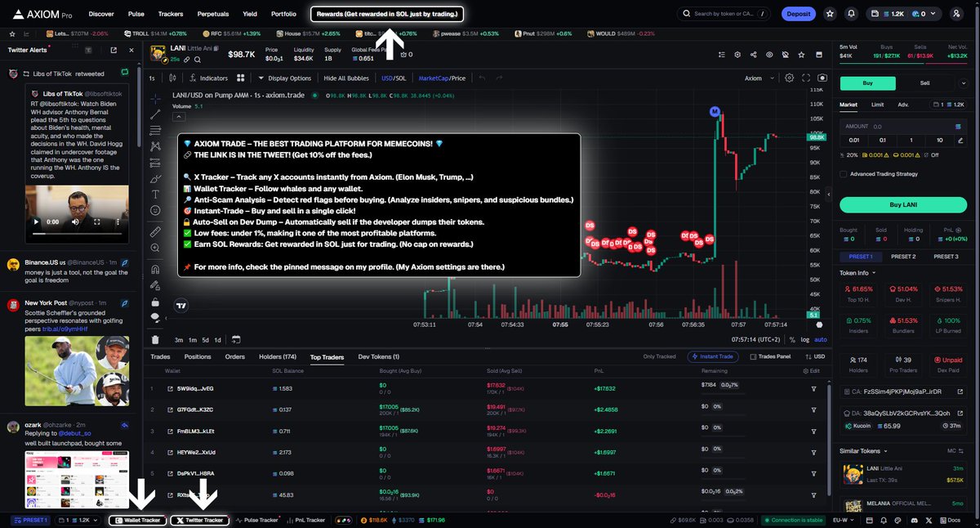The width and height of the screenshot is (980, 528).
Task: Switch to the Sell side
Action: tap(924, 83)
